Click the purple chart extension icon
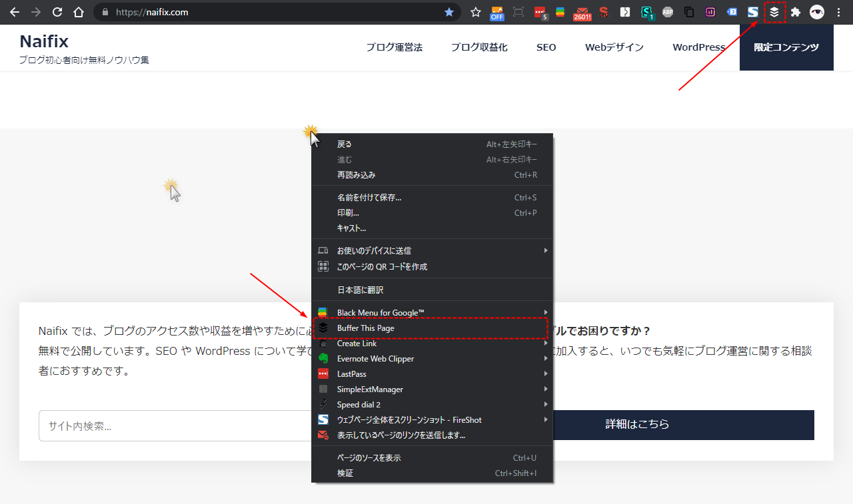 (x=710, y=12)
